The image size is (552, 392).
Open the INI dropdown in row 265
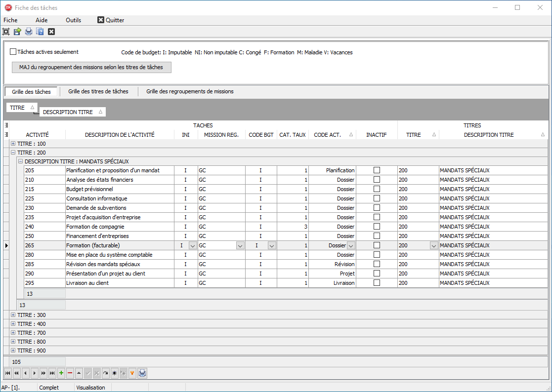[193, 246]
